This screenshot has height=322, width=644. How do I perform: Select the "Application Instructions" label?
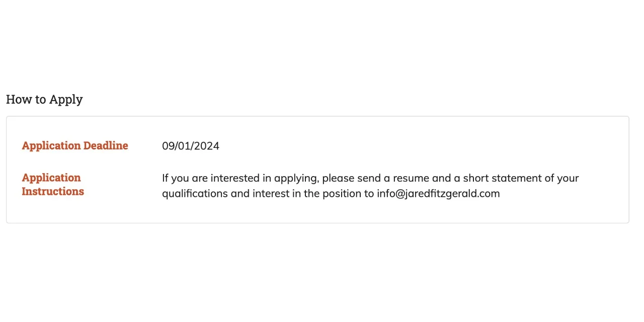click(x=53, y=185)
